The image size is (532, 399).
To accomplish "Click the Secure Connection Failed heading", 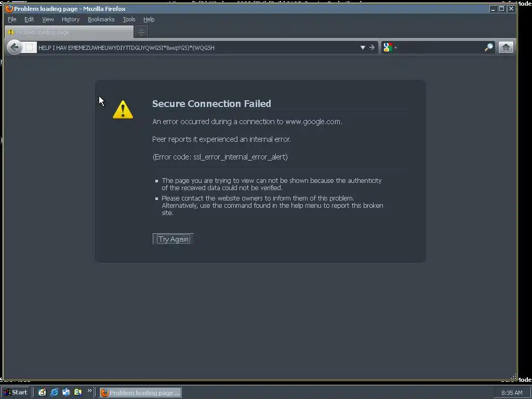I will 211,103.
